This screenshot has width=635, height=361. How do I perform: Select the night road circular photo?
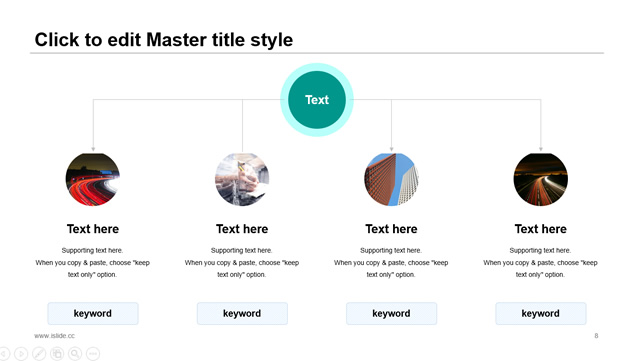541,179
